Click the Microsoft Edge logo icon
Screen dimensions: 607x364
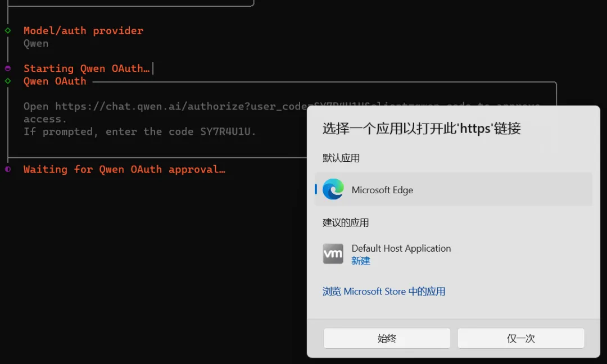click(333, 189)
